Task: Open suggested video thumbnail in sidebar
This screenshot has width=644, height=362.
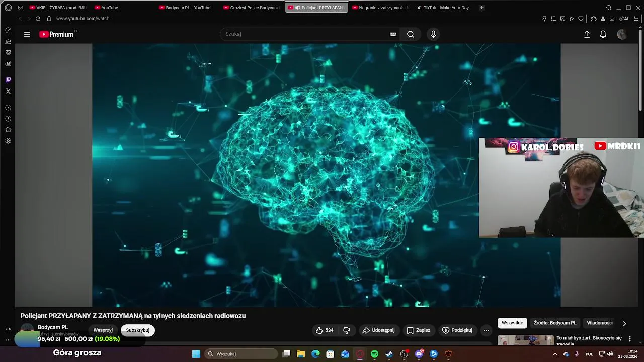Action: pos(526,340)
